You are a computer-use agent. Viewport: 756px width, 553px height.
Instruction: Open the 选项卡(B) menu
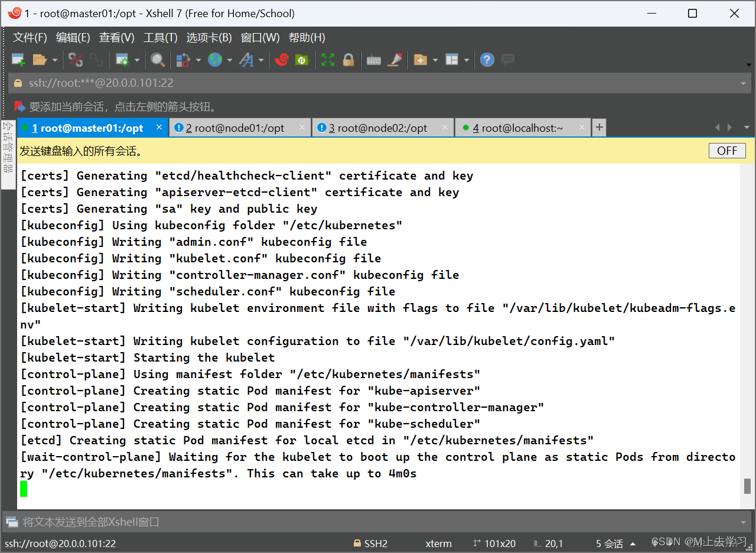209,38
